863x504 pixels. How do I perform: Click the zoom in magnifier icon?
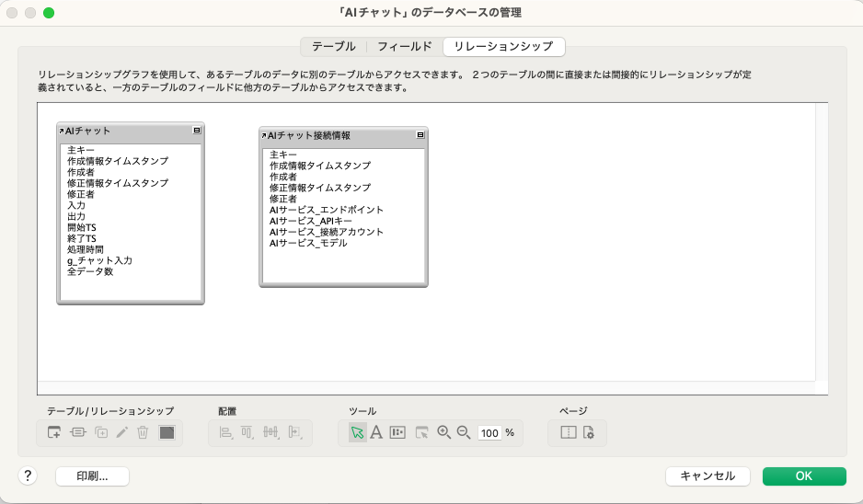coord(443,432)
